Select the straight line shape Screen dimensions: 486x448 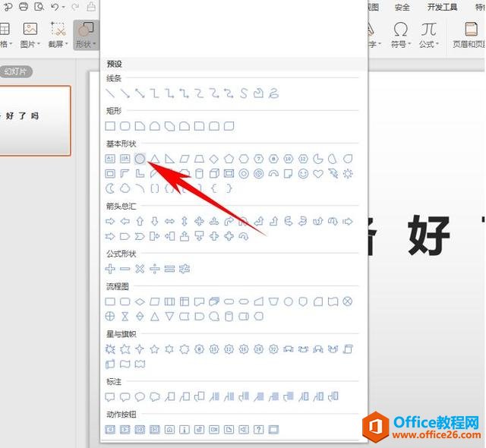[x=110, y=93]
